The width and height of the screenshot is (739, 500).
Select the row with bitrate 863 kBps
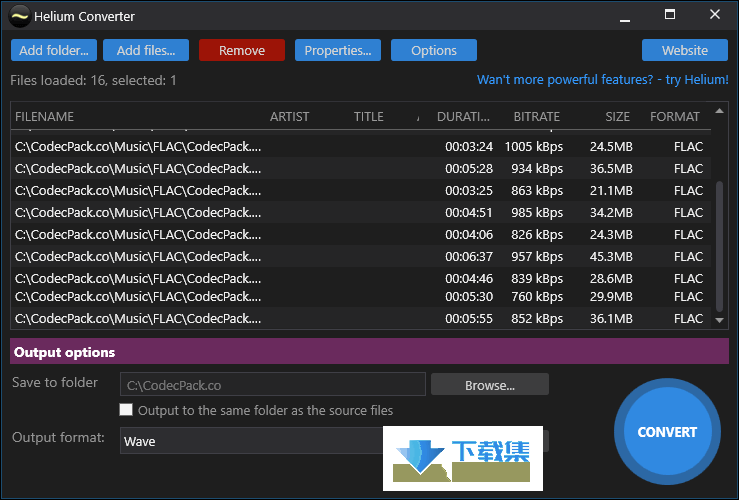[361, 190]
